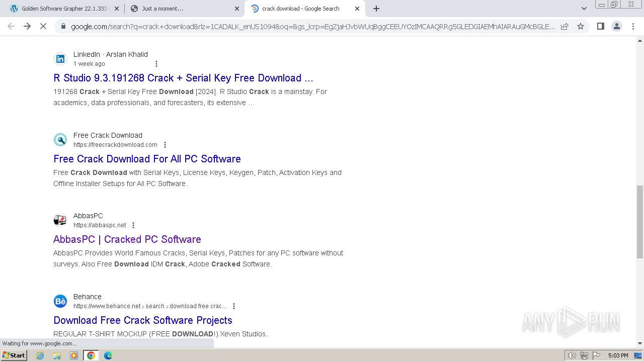This screenshot has width=644, height=362.
Task: Open options for Behance result
Action: tap(234, 306)
